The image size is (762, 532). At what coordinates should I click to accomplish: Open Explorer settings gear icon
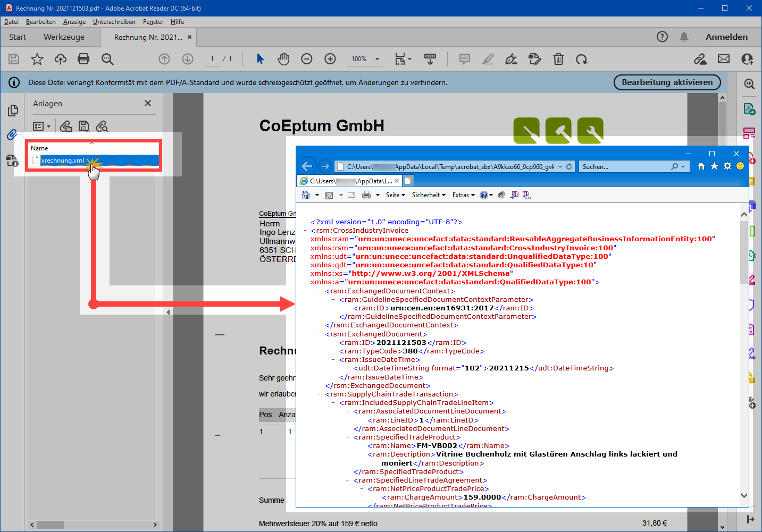pyautogui.click(x=727, y=166)
